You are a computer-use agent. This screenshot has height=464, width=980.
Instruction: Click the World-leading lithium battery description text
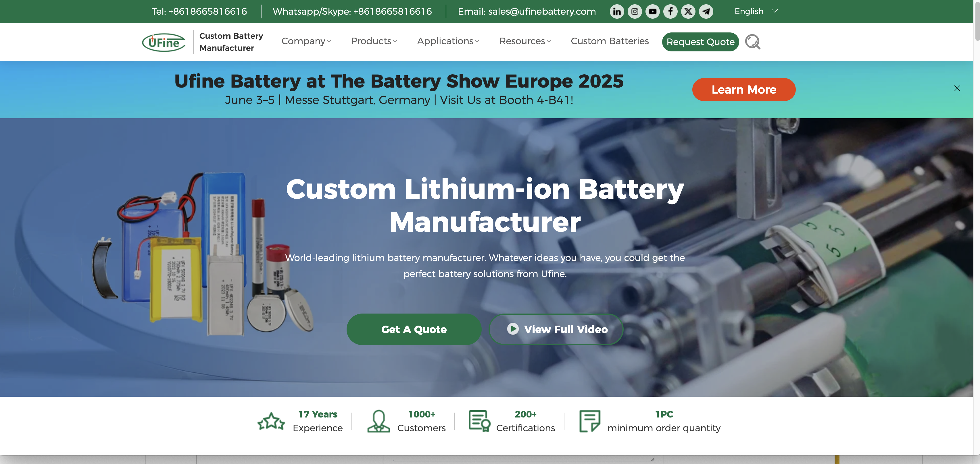point(485,266)
